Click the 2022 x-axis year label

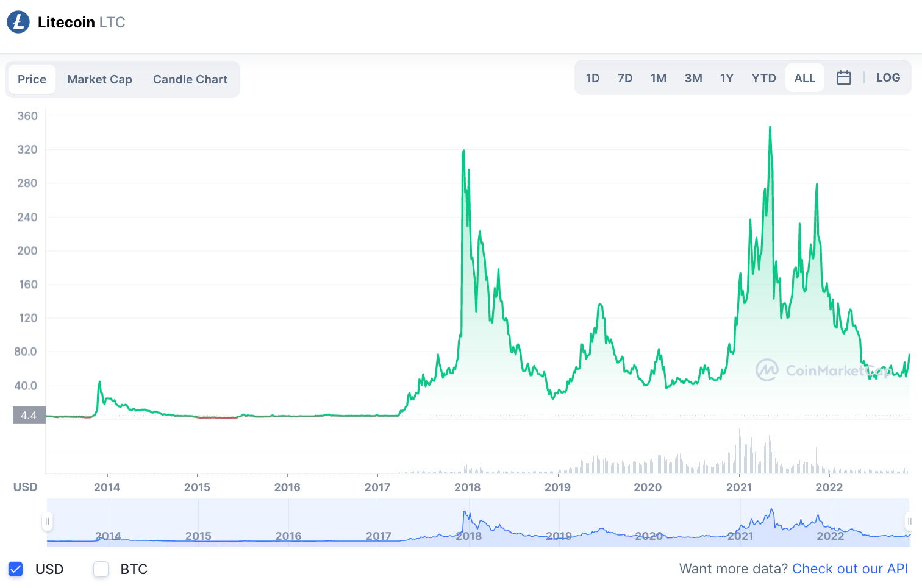[x=829, y=487]
